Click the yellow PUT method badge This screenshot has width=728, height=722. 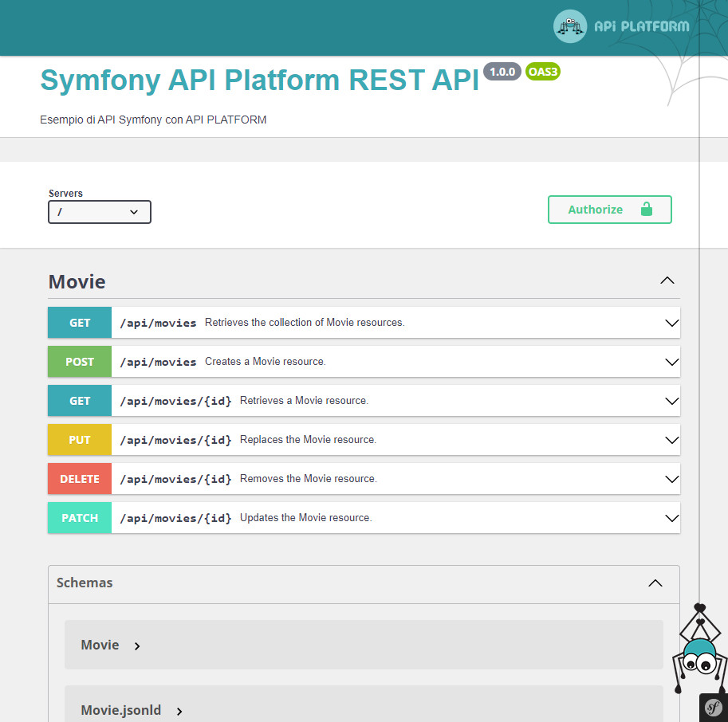pos(80,439)
